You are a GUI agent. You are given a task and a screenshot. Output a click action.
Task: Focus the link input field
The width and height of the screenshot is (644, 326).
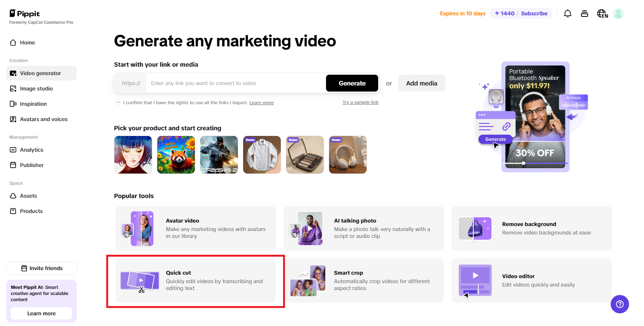click(236, 83)
